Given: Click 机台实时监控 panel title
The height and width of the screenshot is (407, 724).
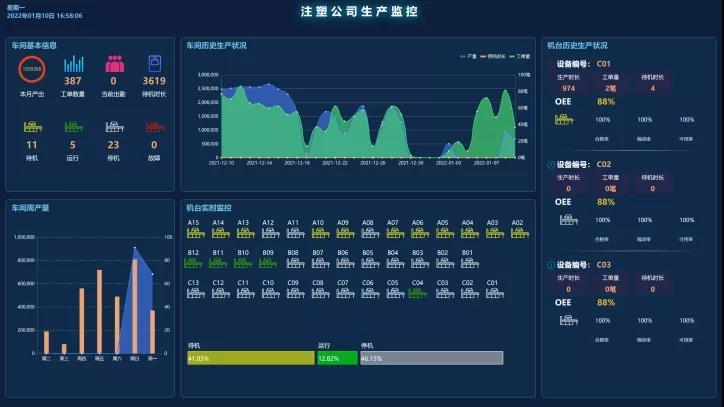Looking at the screenshot, I should pyautogui.click(x=209, y=208).
